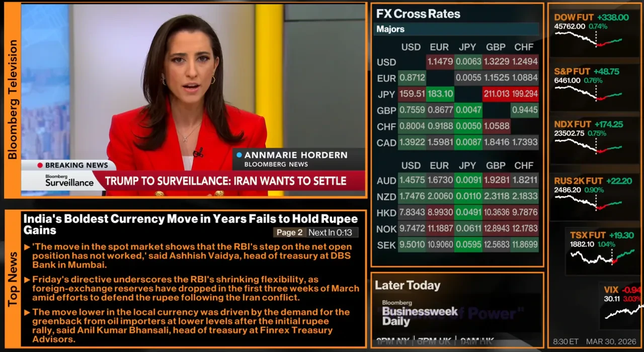Select the Page 2 indicator
644x352 pixels.
click(290, 232)
